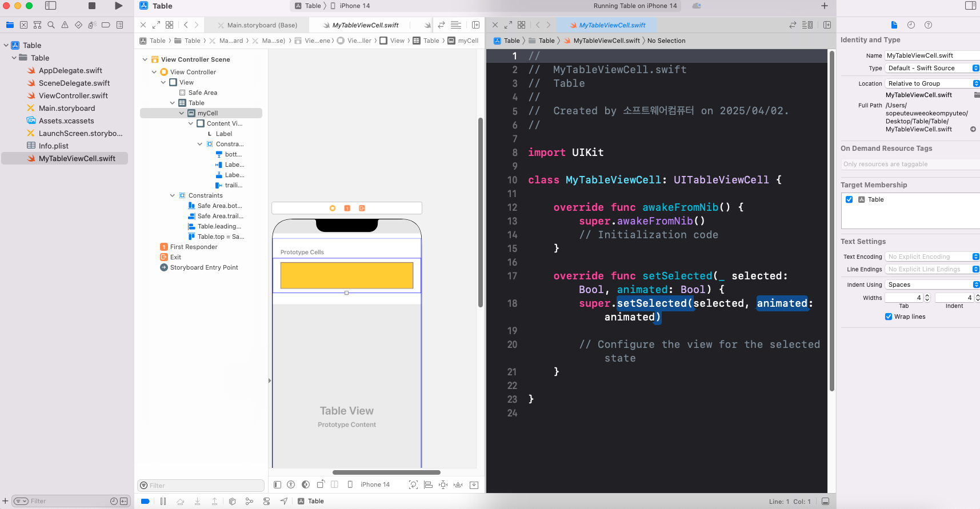
Task: Open the Add New Constraints tool
Action: coord(443,485)
